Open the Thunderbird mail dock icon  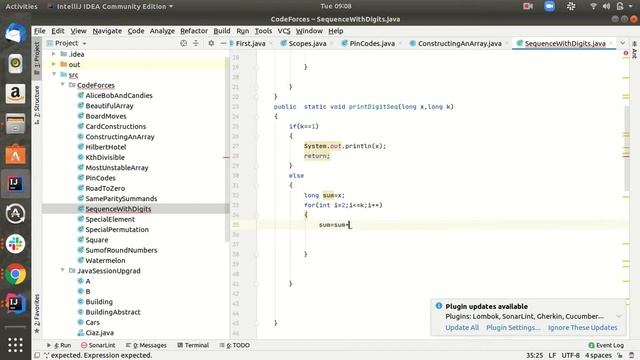click(x=16, y=33)
